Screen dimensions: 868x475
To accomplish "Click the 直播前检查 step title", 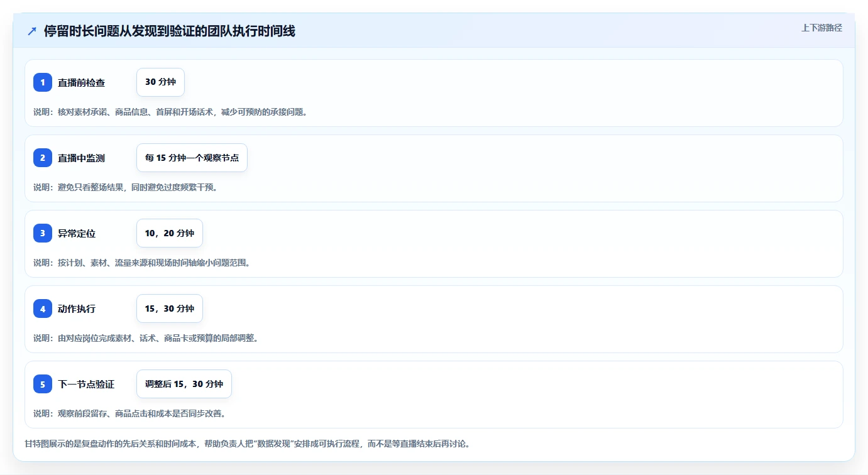I will point(82,83).
